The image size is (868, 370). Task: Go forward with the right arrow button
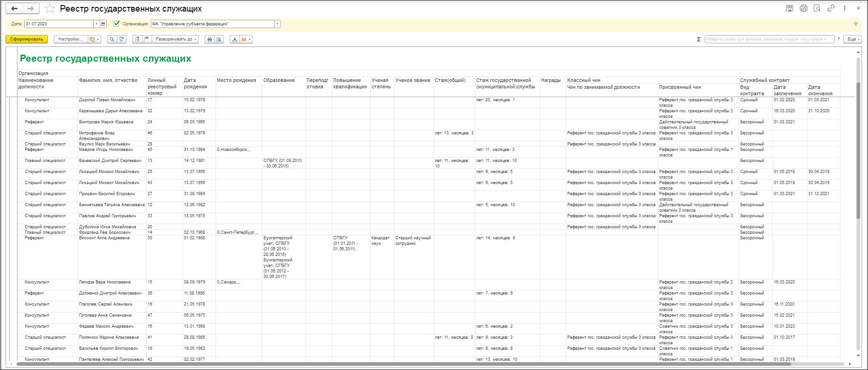pyautogui.click(x=31, y=8)
